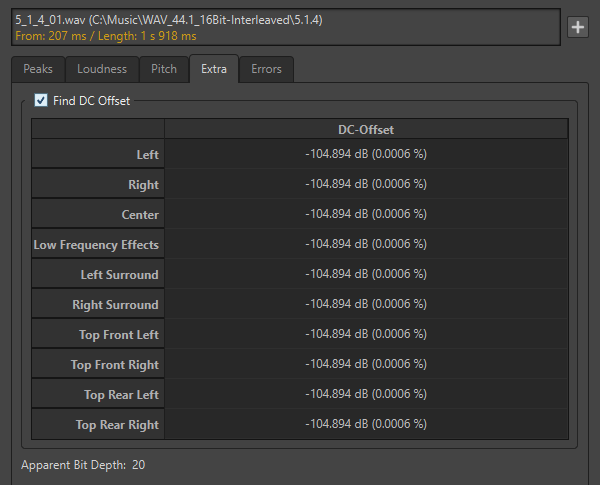Image resolution: width=600 pixels, height=485 pixels.
Task: Click the plus icon beside the file path
Action: coord(577,28)
